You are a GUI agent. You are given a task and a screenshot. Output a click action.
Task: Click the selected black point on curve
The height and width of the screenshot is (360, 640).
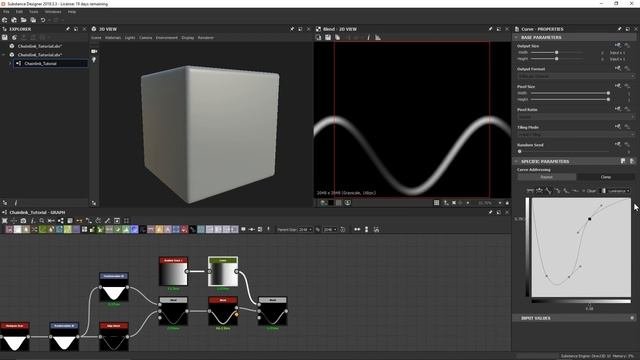pyautogui.click(x=589, y=219)
